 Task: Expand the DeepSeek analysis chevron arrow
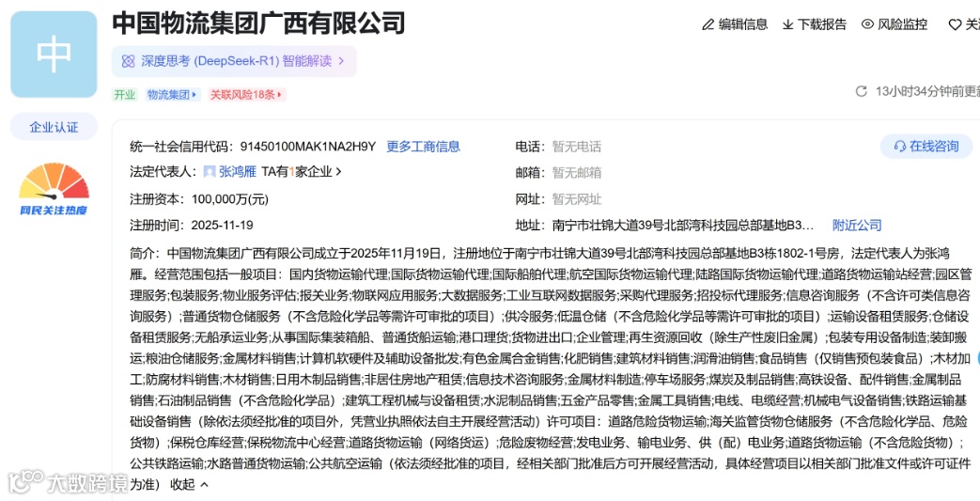(x=341, y=61)
